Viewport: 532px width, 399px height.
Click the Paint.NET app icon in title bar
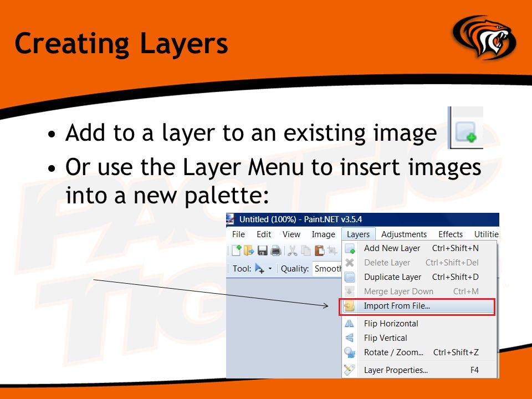point(231,219)
